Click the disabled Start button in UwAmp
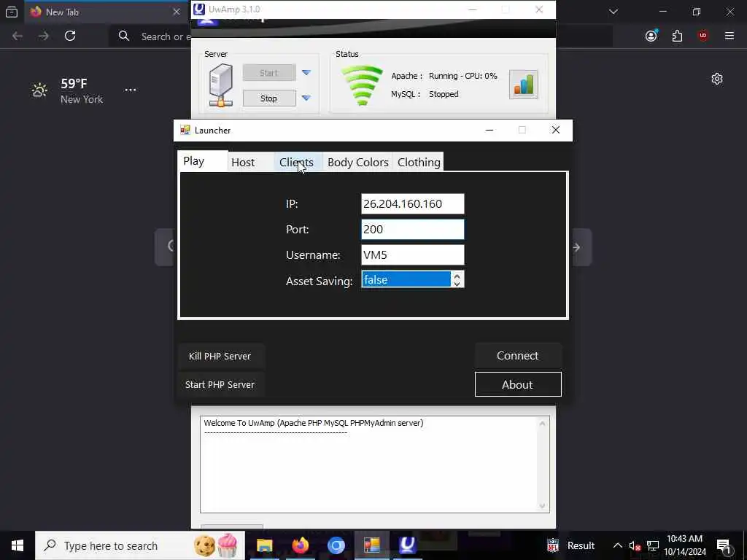This screenshot has width=747, height=560. coord(269,73)
